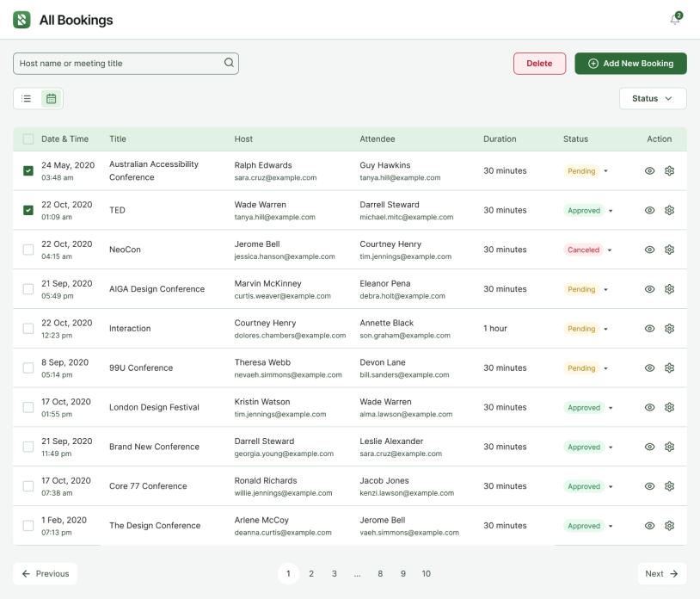Viewport: 700px width, 599px height.
Task: Select the NeoCon booking checkbox
Action: click(28, 250)
